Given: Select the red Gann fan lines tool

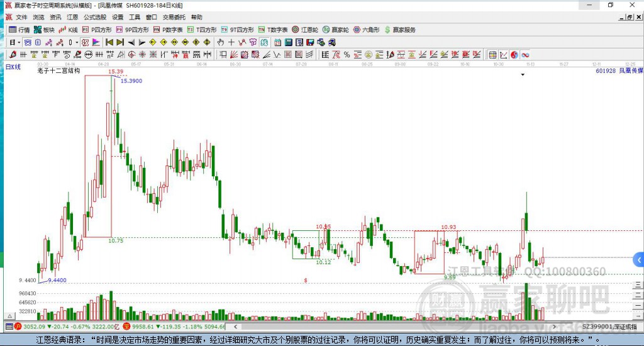Looking at the screenshot, I should 234,55.
